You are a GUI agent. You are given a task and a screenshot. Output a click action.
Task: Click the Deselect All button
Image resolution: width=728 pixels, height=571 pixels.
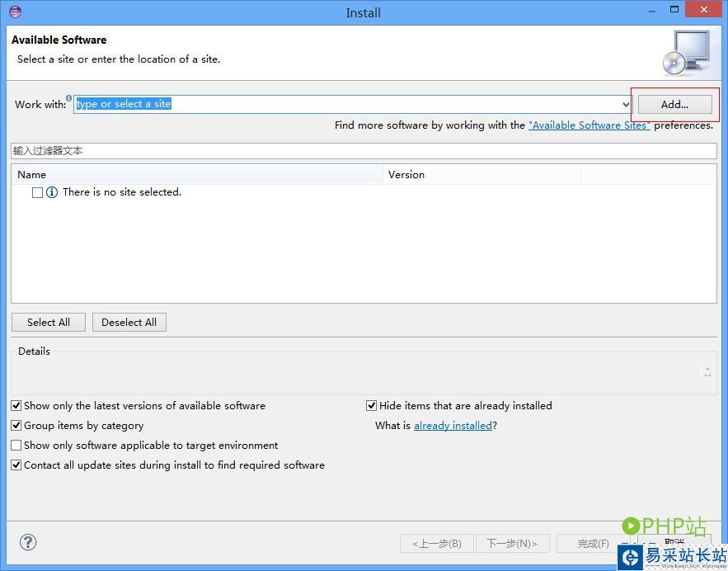pos(129,322)
